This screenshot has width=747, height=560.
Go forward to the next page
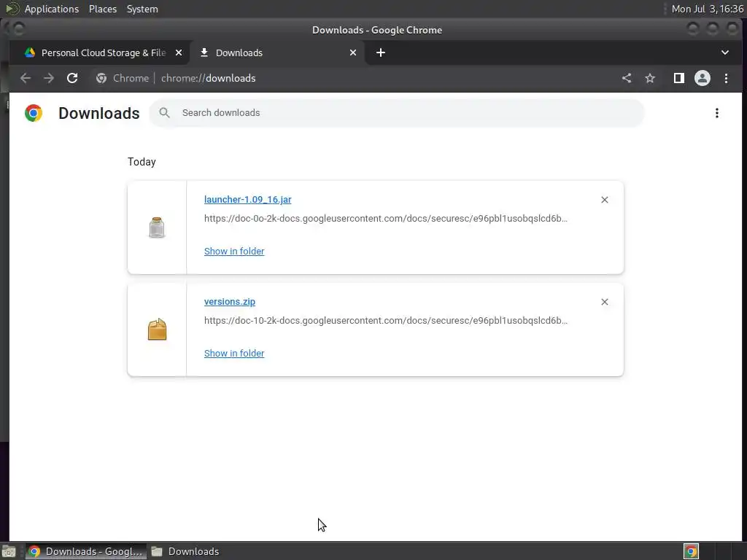click(x=49, y=78)
